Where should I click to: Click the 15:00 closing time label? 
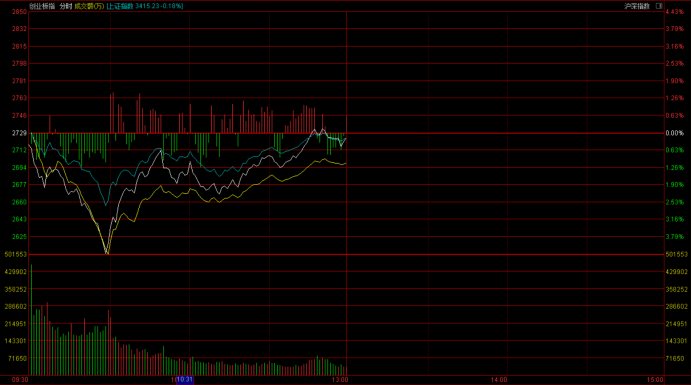[x=655, y=380]
